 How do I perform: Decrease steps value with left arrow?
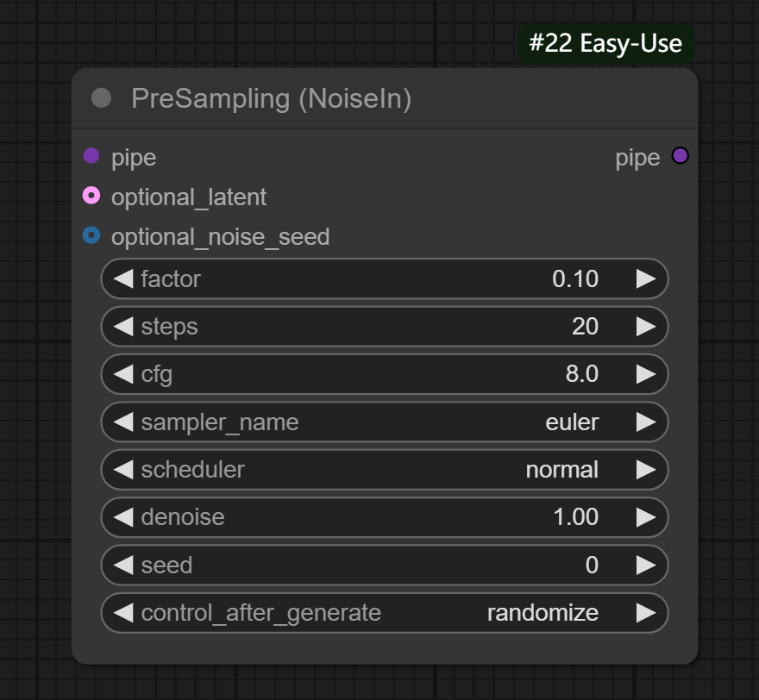click(x=123, y=327)
